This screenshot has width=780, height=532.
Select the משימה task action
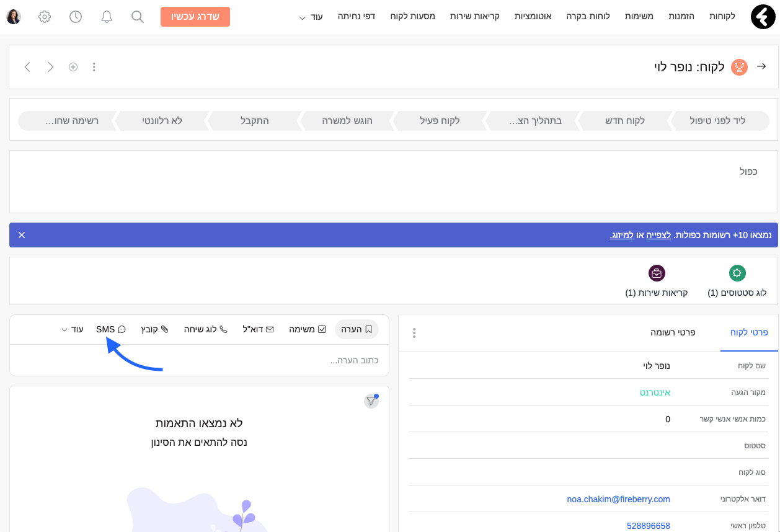coord(308,329)
